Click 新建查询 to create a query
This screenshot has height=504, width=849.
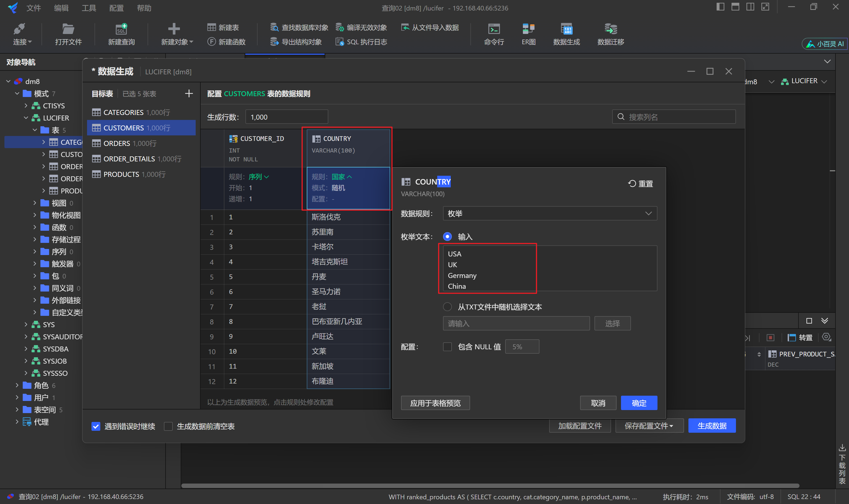[121, 34]
